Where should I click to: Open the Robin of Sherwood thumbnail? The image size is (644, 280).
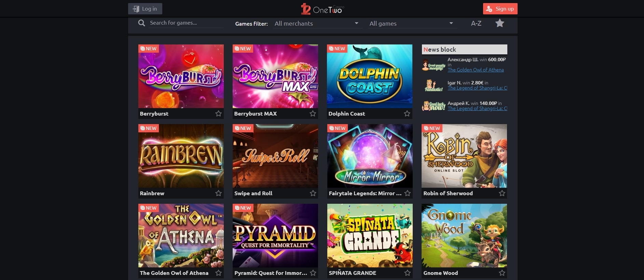coord(464,156)
